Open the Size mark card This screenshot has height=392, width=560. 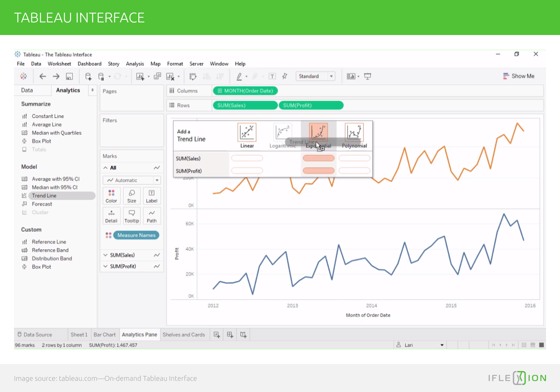pyautogui.click(x=132, y=196)
